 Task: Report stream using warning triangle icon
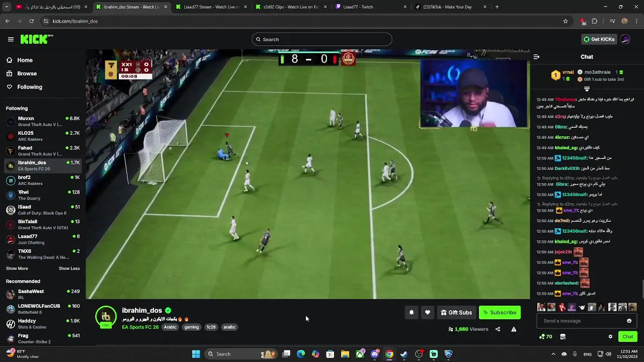(x=514, y=329)
